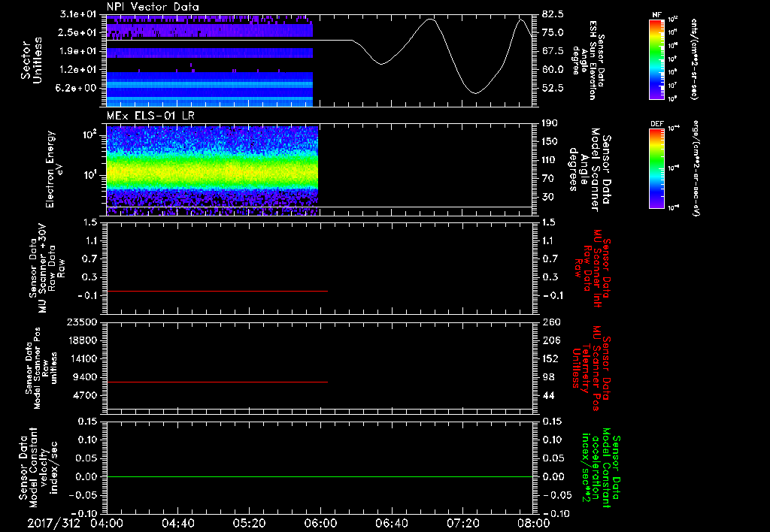
Task: Select the 04:00 time tick label
Action: 107,523
